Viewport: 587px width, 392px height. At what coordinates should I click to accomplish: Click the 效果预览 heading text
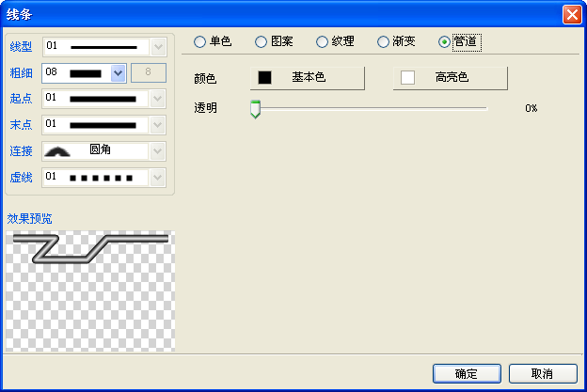pos(29,218)
